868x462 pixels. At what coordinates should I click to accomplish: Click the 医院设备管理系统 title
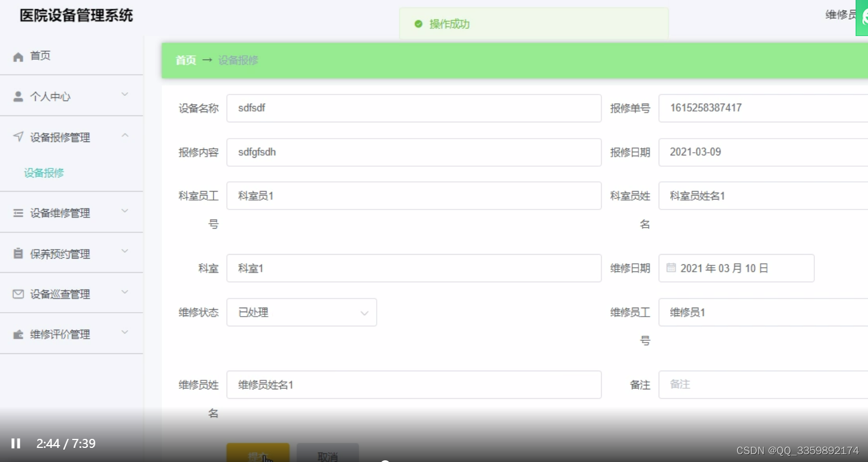pyautogui.click(x=76, y=15)
